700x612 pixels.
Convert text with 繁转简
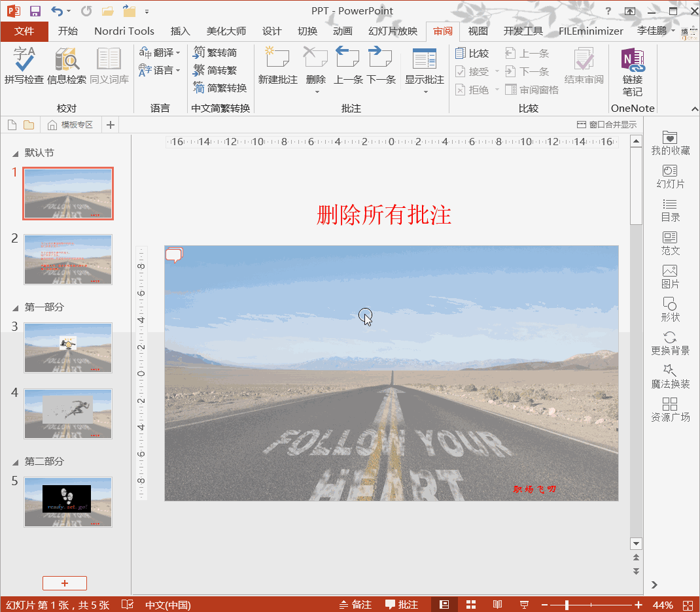215,52
